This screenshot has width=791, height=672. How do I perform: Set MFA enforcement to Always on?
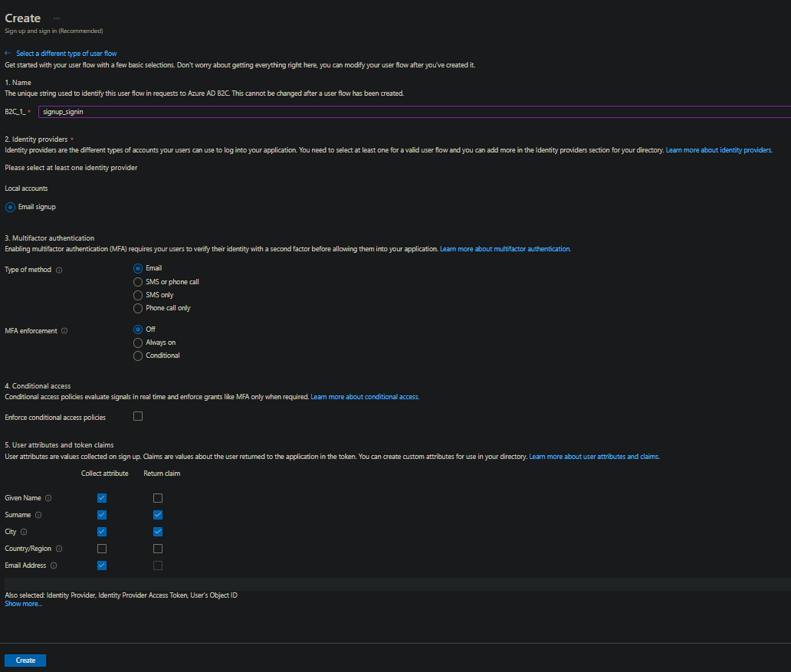coord(137,343)
